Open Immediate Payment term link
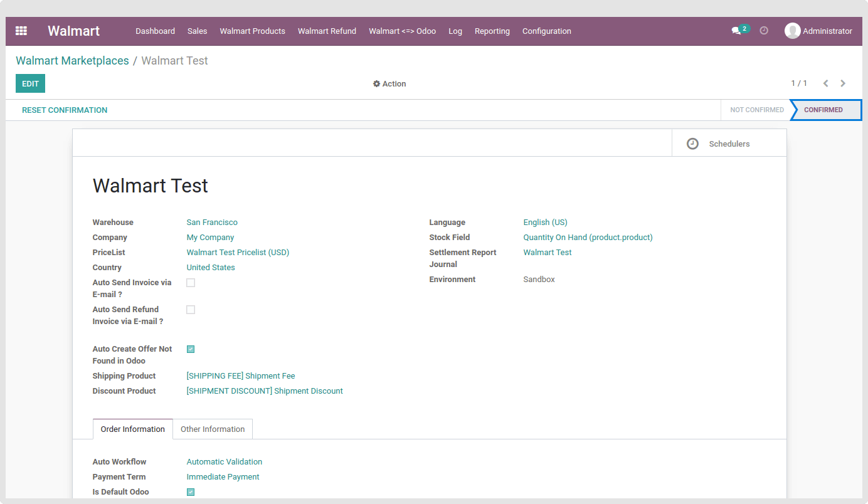Viewport: 868px width, 504px height. (x=223, y=477)
